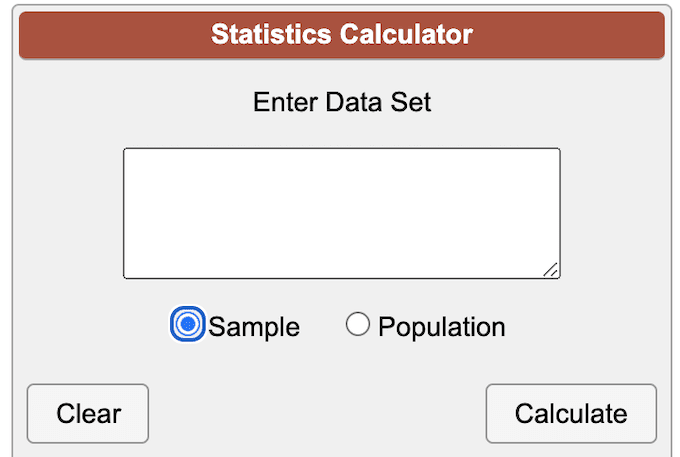Image resolution: width=680 pixels, height=457 pixels.
Task: Click the empty Population radio circle
Action: 358,324
